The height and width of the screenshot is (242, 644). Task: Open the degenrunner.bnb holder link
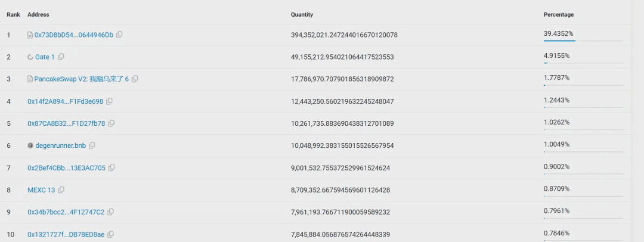point(60,145)
